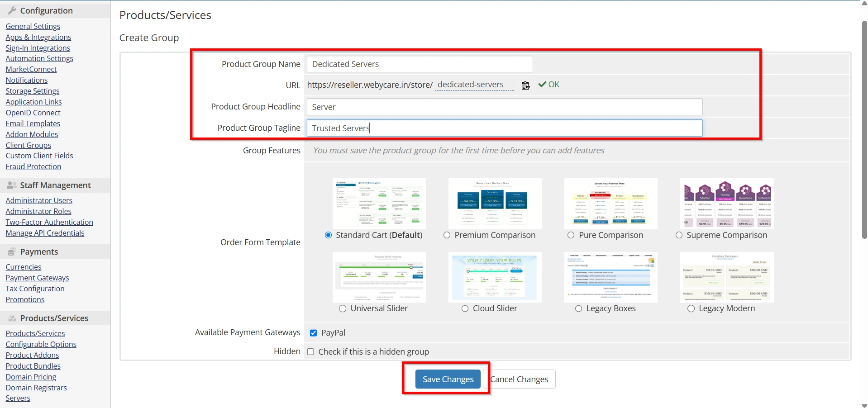
Task: Open Administrator Users link
Action: pos(39,200)
